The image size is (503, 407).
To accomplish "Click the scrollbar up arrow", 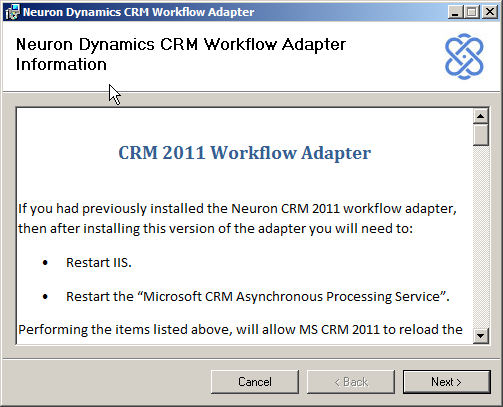I will (x=480, y=116).
